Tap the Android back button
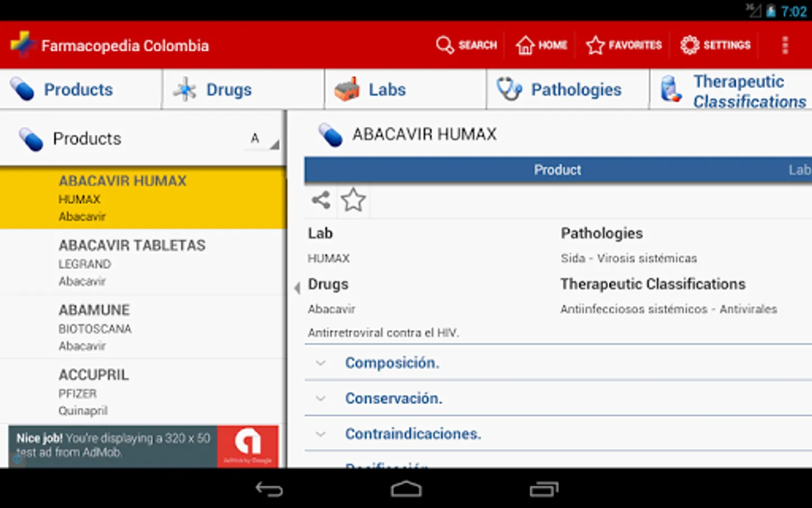Screen dimensions: 812x508 (x=270, y=489)
